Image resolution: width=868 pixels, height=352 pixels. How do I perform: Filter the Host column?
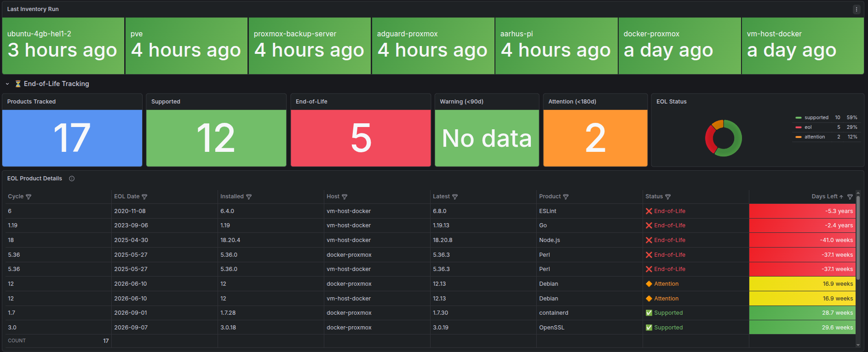coord(345,196)
